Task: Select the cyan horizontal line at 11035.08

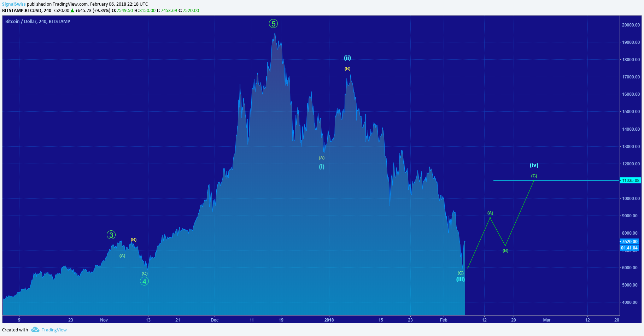Action: click(x=556, y=181)
